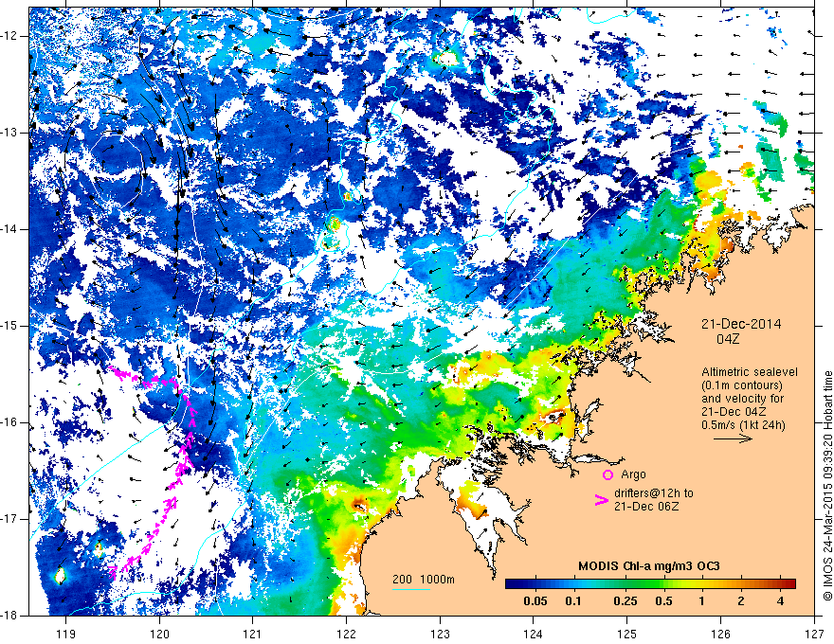This screenshot has width=834, height=644.
Task: Click the '0.5m/s (1kt 24h)' scale text
Action: click(744, 425)
